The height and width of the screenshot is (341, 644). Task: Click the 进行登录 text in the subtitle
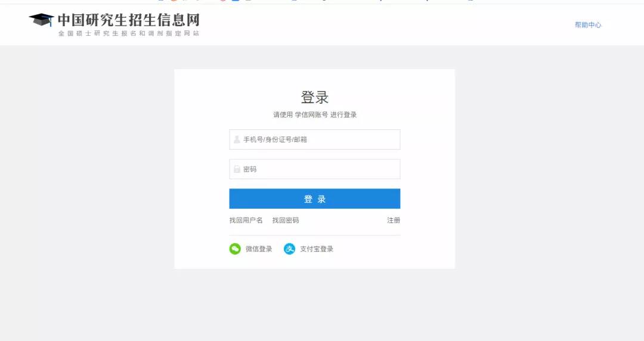[x=343, y=114]
